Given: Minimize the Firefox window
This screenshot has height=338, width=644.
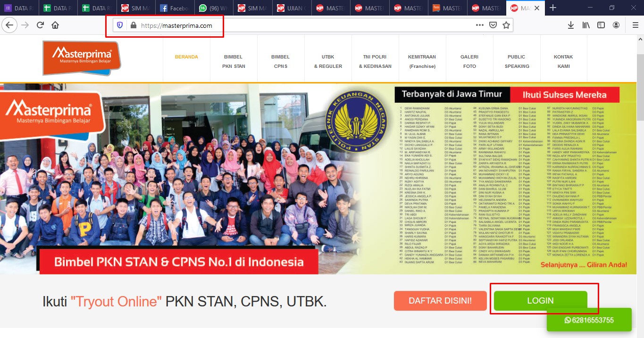Looking at the screenshot, I should 590,8.
